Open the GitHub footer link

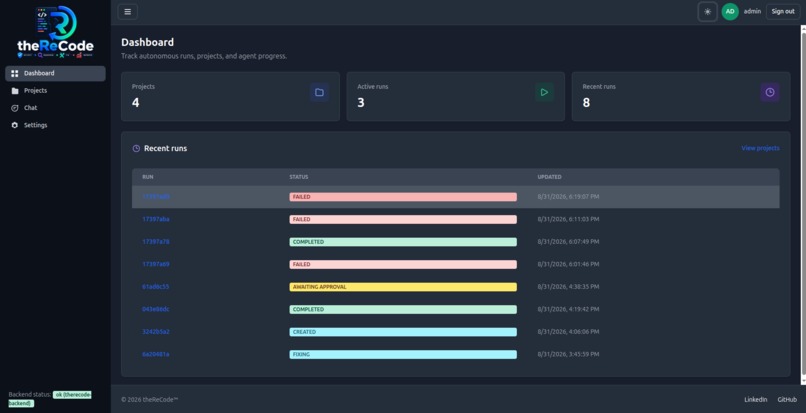pyautogui.click(x=787, y=400)
